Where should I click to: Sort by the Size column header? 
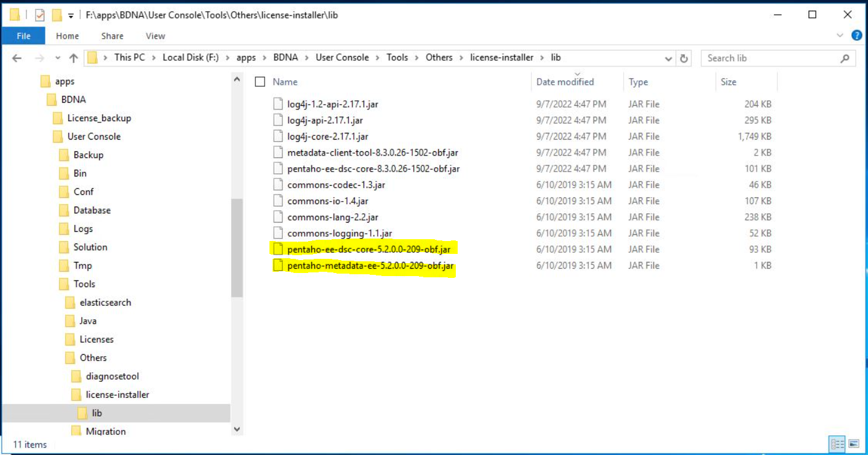pos(728,82)
